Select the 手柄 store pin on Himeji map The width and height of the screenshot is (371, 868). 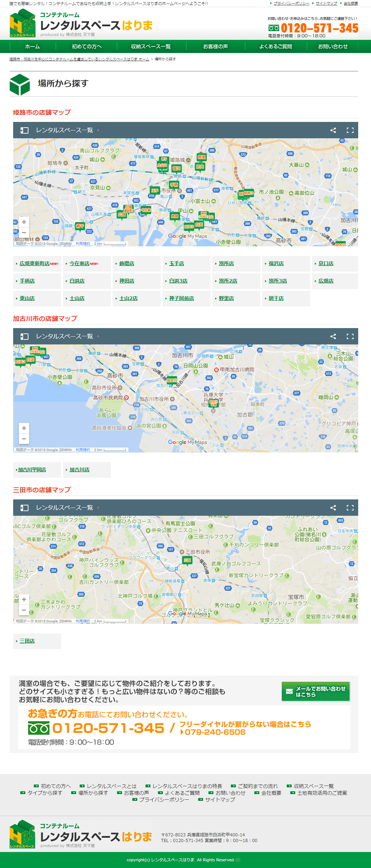click(174, 185)
